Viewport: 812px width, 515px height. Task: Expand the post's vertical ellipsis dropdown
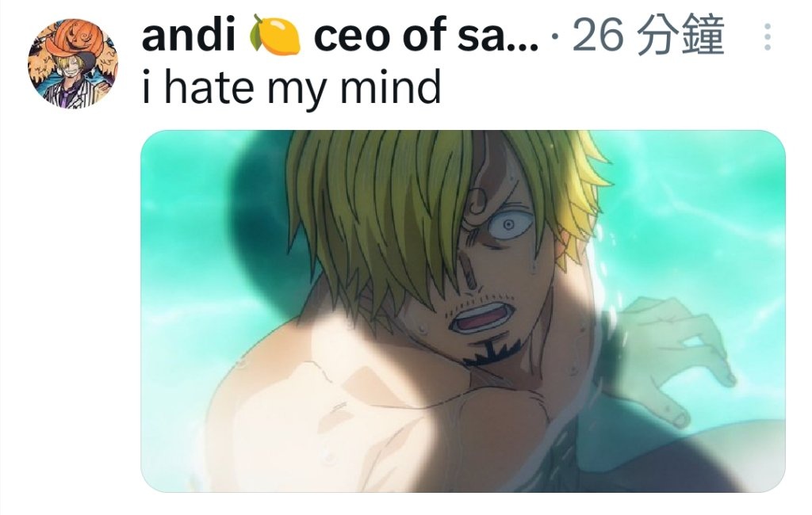tap(768, 36)
